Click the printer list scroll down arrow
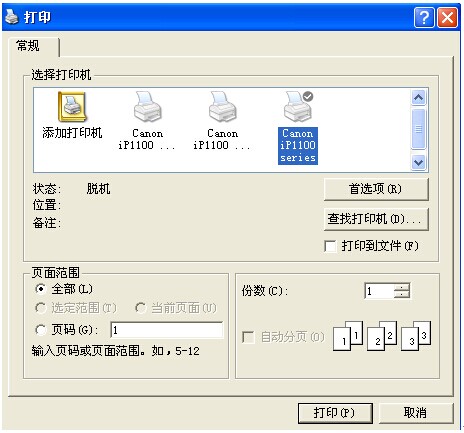The image size is (464, 433). (418, 163)
